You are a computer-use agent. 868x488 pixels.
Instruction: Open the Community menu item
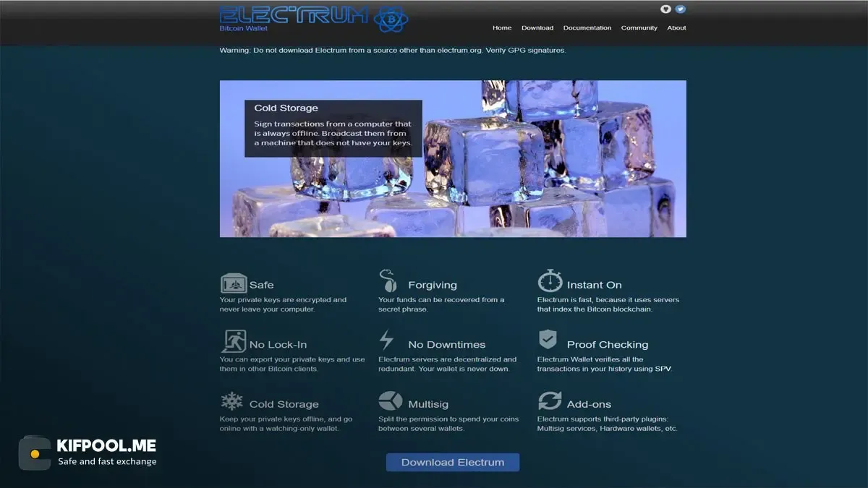pos(639,28)
